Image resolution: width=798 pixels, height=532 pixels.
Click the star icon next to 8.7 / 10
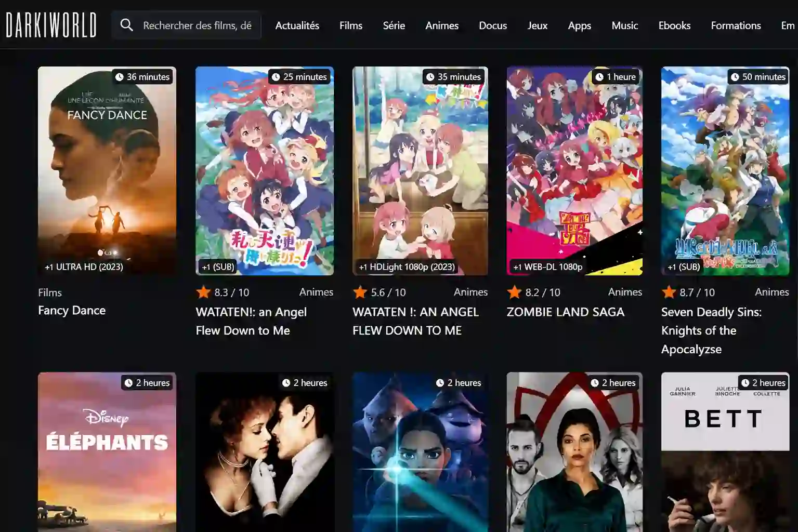(x=669, y=292)
